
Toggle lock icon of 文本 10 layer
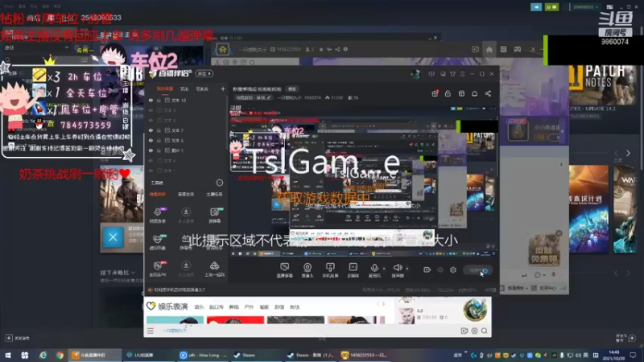(x=159, y=100)
